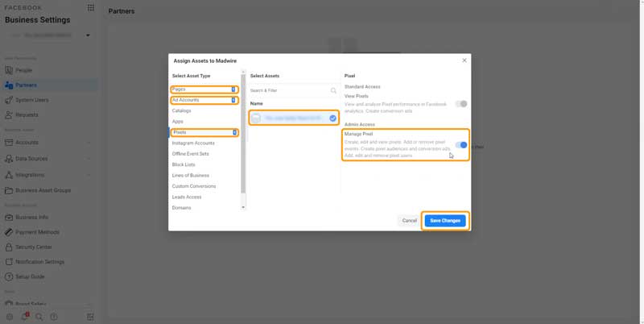This screenshot has height=324, width=644.
Task: Click the Business Asset Groups folder icon
Action: [9, 190]
